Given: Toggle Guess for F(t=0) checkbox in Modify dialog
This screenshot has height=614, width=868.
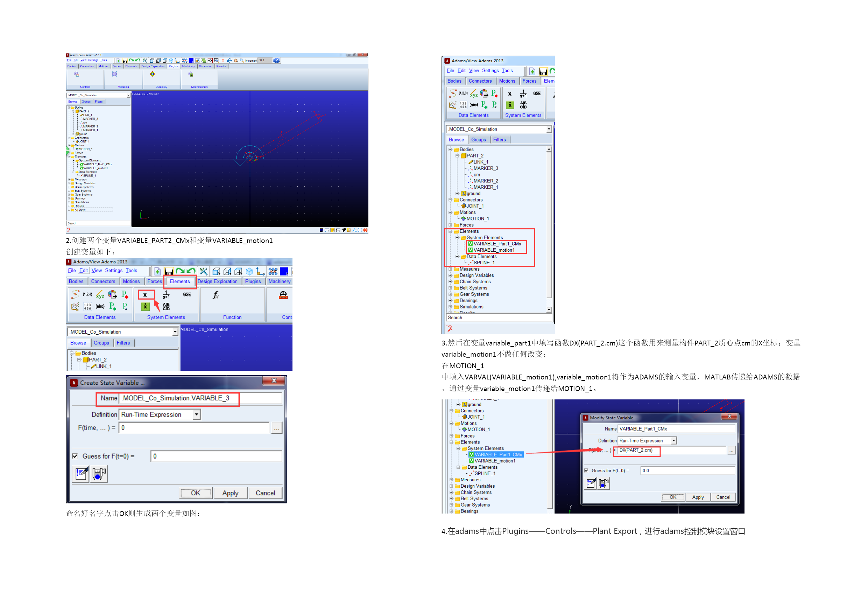Looking at the screenshot, I should (x=586, y=470).
